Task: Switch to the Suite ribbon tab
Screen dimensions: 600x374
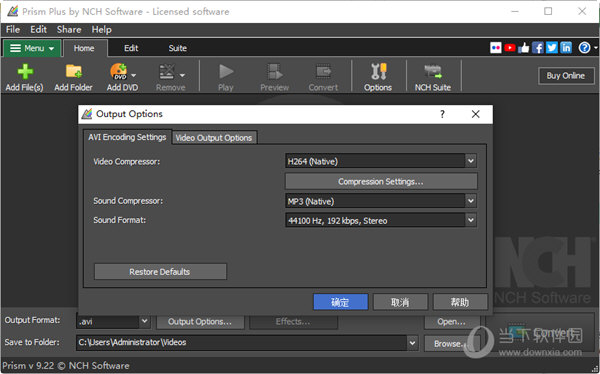Action: pos(178,48)
